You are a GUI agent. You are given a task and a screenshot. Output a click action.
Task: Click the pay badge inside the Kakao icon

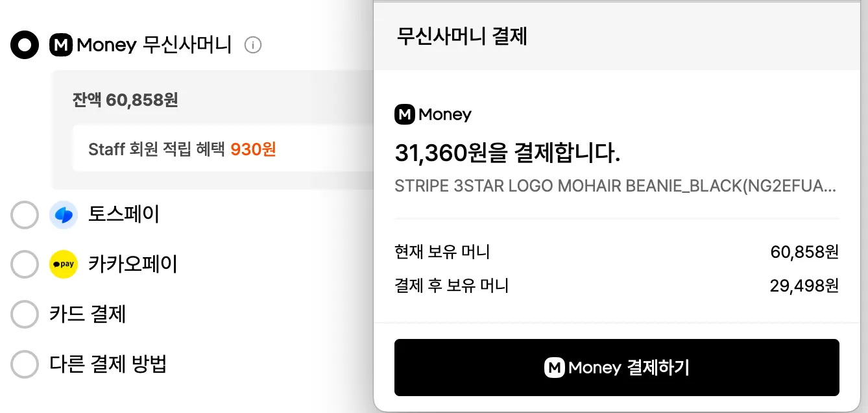tap(62, 264)
